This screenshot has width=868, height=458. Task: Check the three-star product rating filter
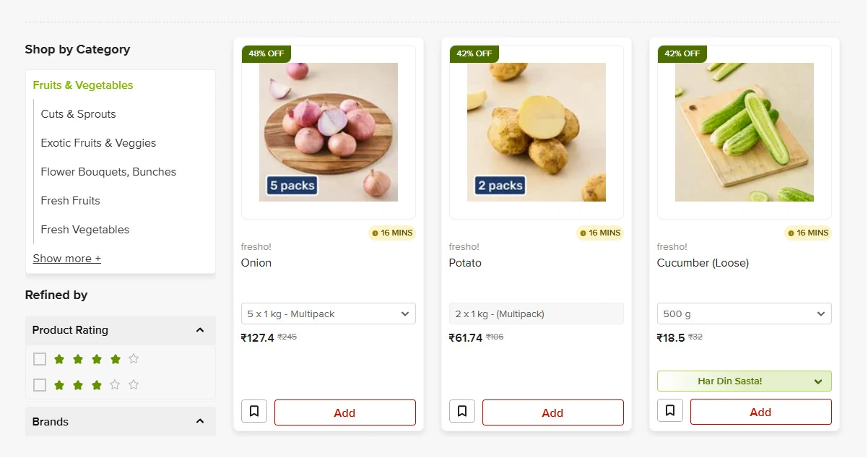40,385
